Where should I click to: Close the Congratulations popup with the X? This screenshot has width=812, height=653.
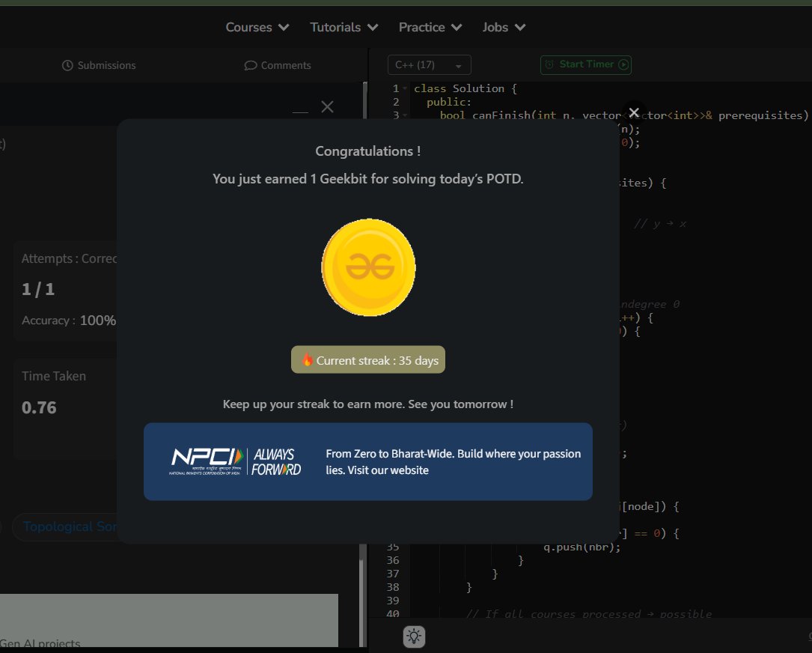(x=634, y=112)
